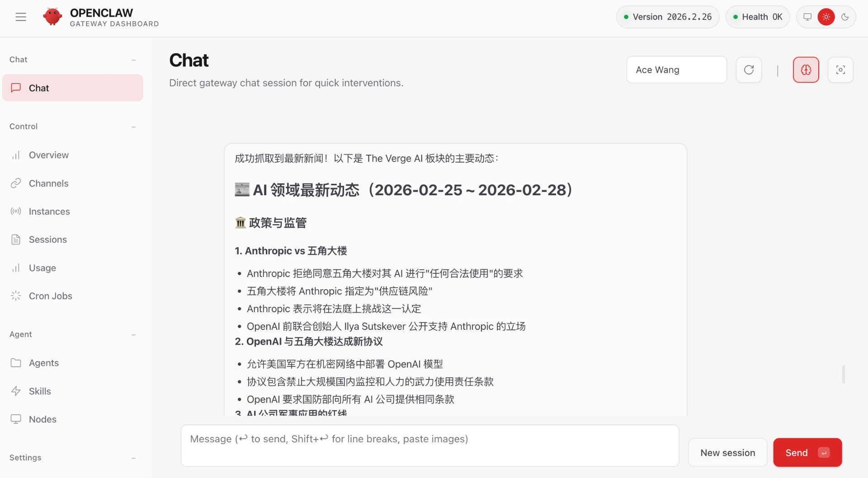Collapse the Agent sidebar section
The image size is (868, 478).
point(133,335)
